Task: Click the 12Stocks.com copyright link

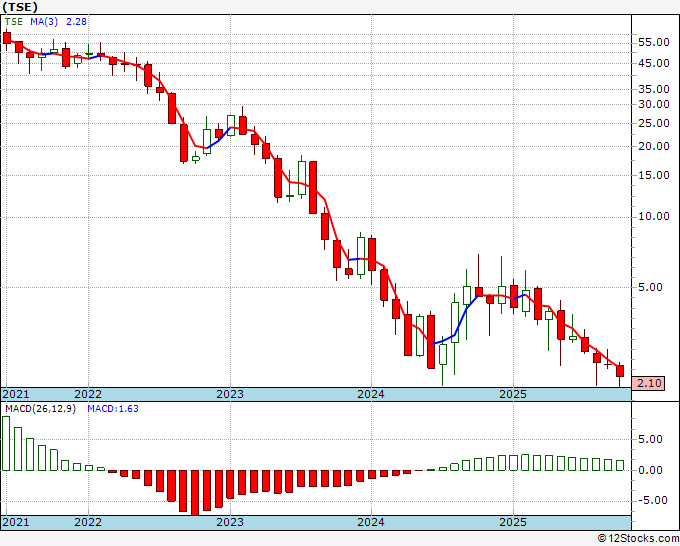Action: (638, 539)
